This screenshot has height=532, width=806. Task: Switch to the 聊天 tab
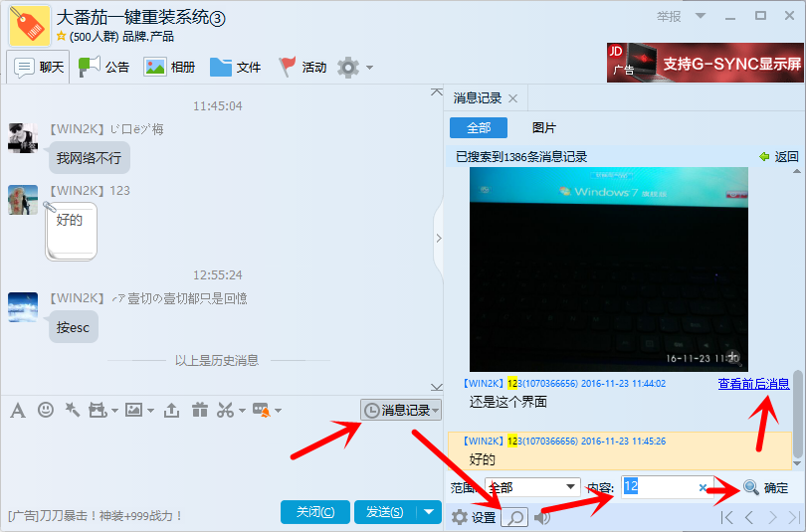click(x=40, y=67)
